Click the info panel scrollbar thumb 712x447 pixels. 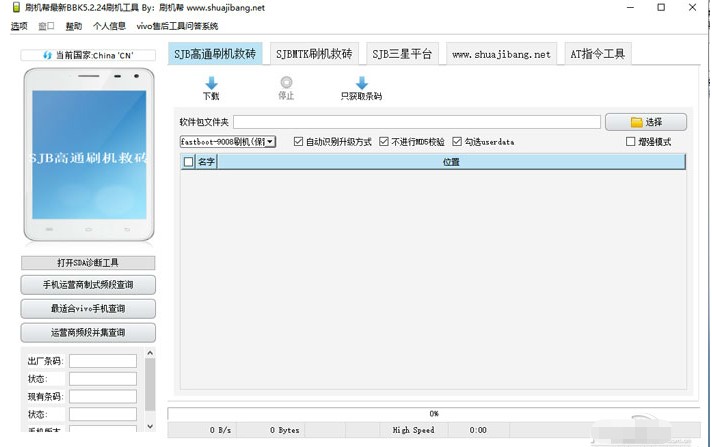click(150, 384)
